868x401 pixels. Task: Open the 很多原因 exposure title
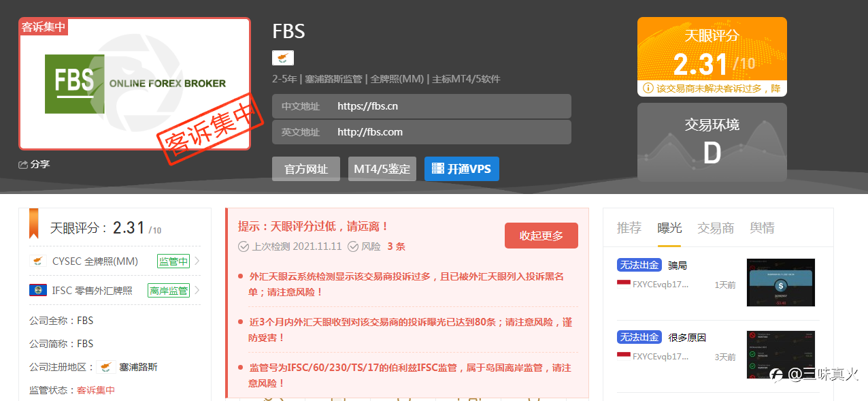[687, 338]
